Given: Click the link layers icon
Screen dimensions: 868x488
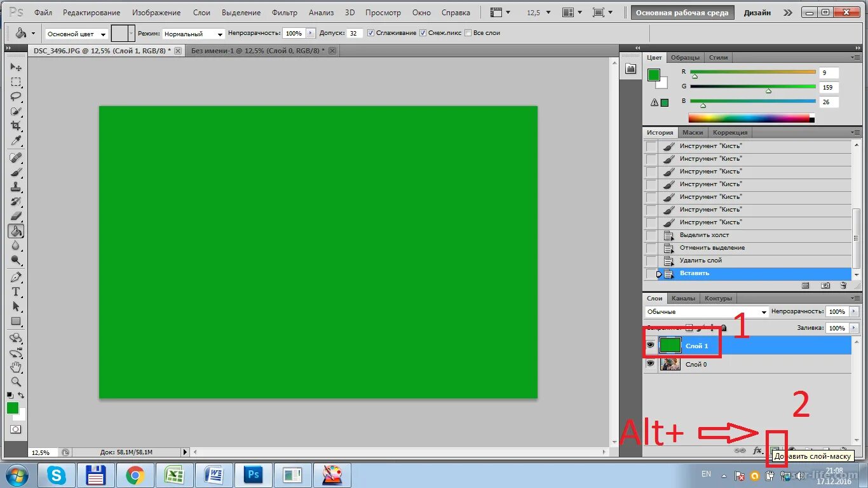Looking at the screenshot, I should pos(740,451).
